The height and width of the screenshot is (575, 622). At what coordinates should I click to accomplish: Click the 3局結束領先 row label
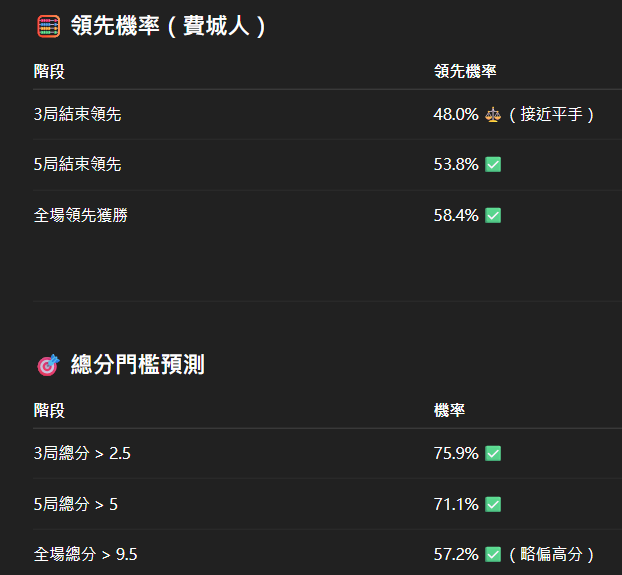(77, 114)
